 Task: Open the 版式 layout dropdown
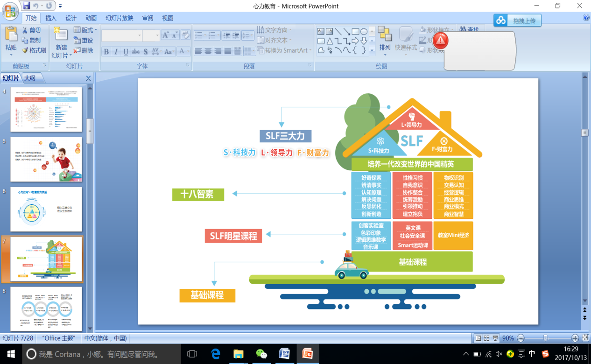click(x=85, y=30)
